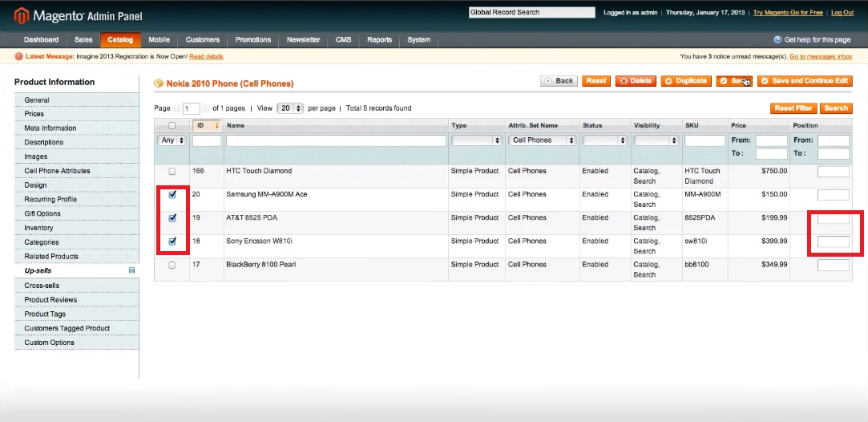Open the Mobile menu
The height and width of the screenshot is (422, 868).
point(159,40)
